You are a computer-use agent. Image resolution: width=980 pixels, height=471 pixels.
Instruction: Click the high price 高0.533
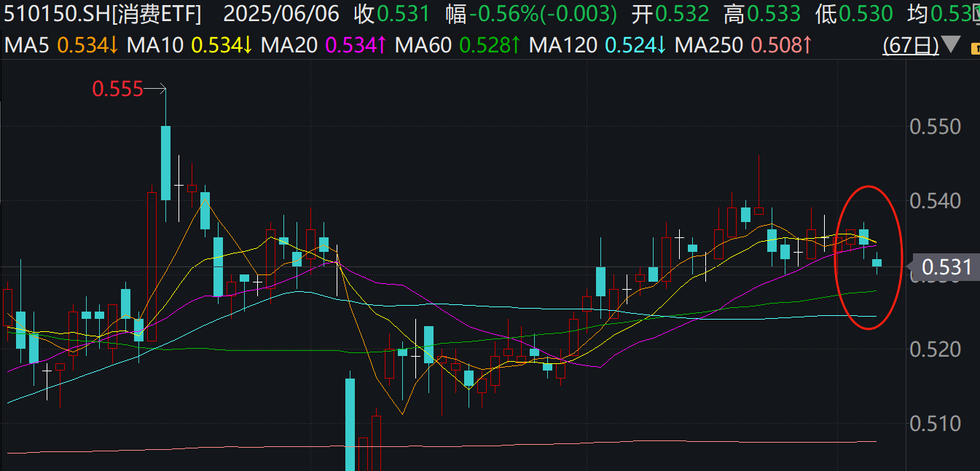coord(761,13)
